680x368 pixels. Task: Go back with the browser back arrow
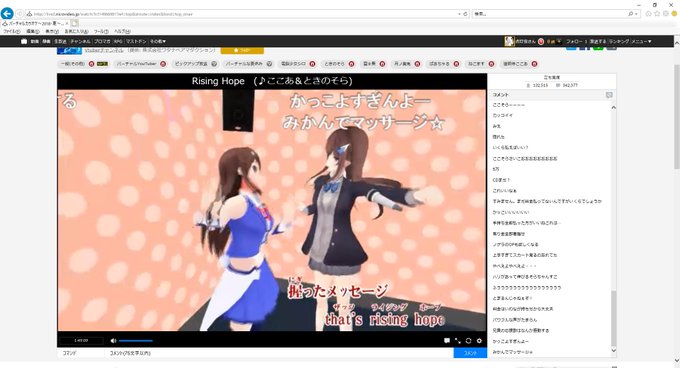pyautogui.click(x=7, y=14)
